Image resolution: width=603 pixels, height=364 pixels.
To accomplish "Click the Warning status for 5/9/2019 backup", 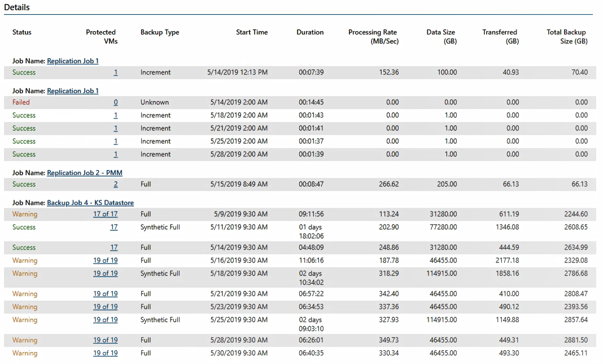I will 25,214.
